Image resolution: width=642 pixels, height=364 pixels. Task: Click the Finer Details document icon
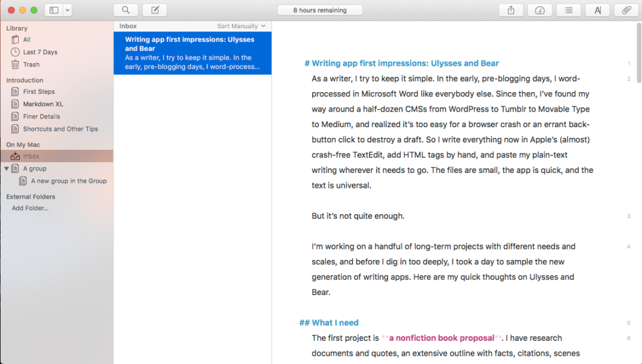click(x=15, y=117)
